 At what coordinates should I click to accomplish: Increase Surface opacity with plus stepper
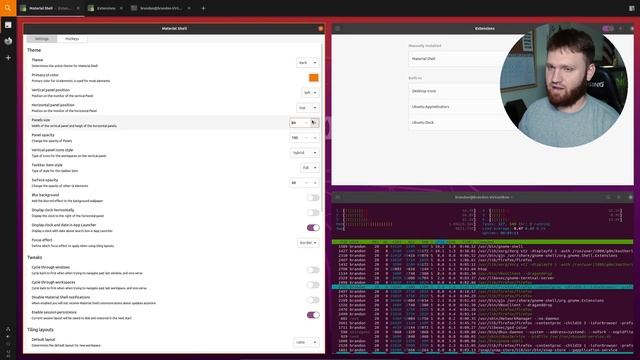tap(315, 183)
